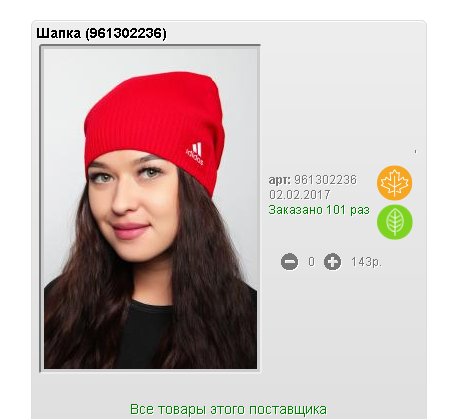Click the white maple outline in orange circle
The height and width of the screenshot is (419, 459).
(394, 183)
